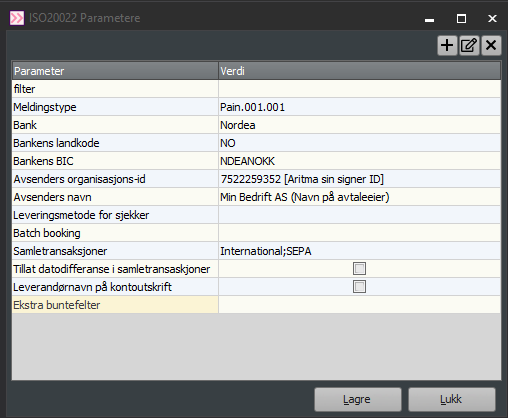The height and width of the screenshot is (418, 508).
Task: Select the Pain.001.001 value cell
Action: 360,107
